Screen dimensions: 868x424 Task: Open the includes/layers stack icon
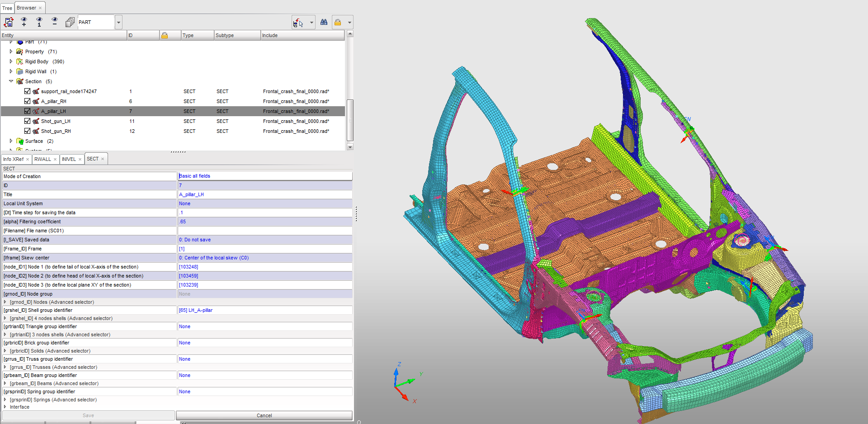(70, 22)
